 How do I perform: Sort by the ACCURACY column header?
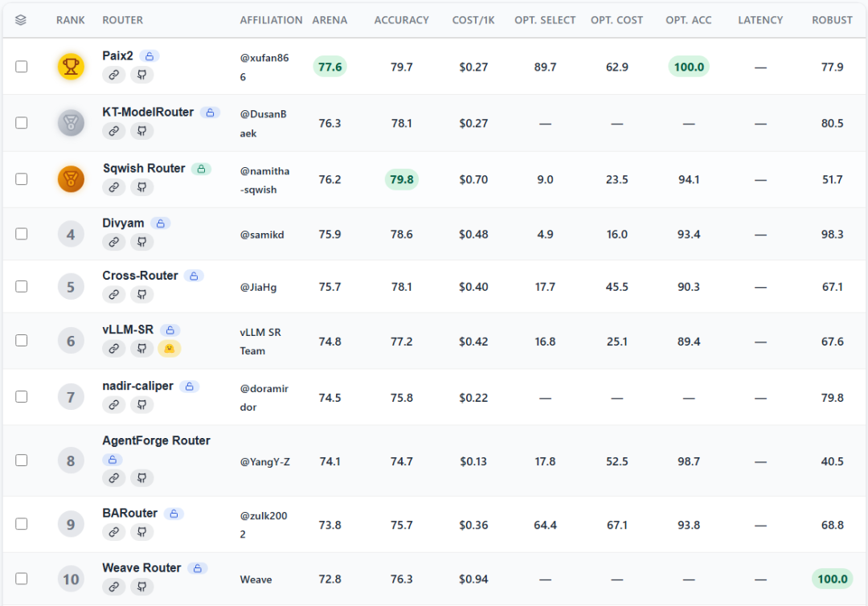click(x=401, y=20)
